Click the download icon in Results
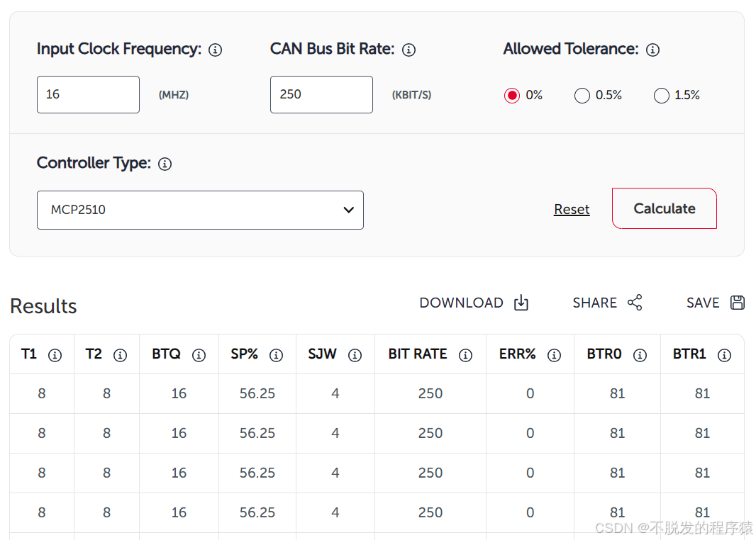Screen dimensions: 756x540 tap(521, 303)
